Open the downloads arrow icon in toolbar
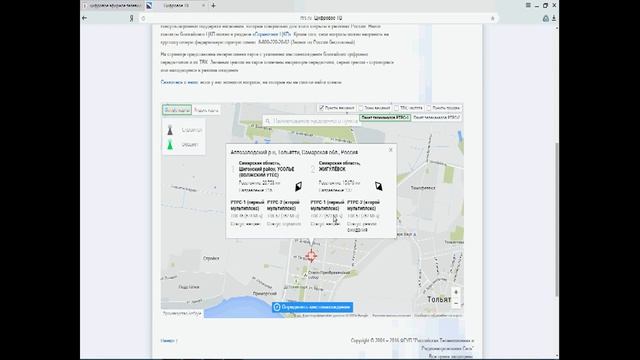This screenshot has width=640, height=360. (554, 18)
